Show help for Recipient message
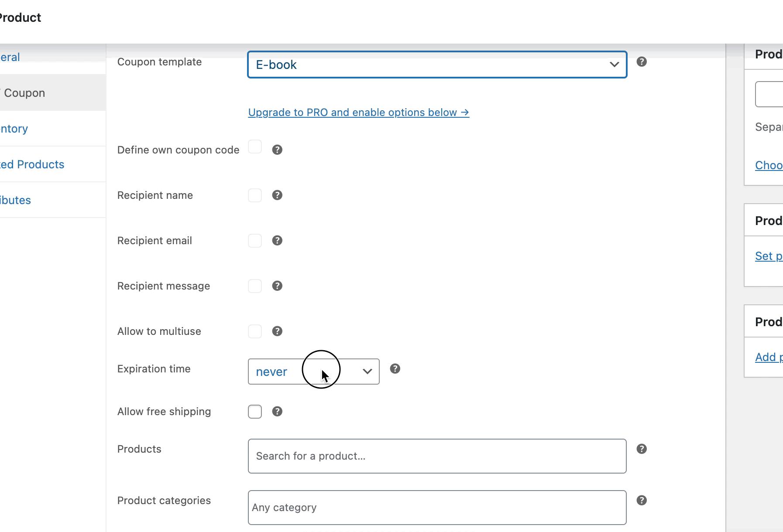783x532 pixels. [x=277, y=286]
